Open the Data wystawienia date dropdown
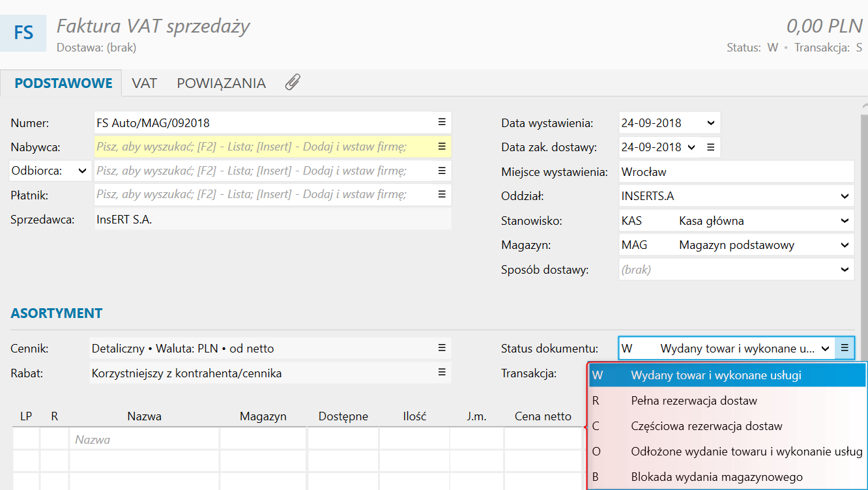 pyautogui.click(x=710, y=122)
